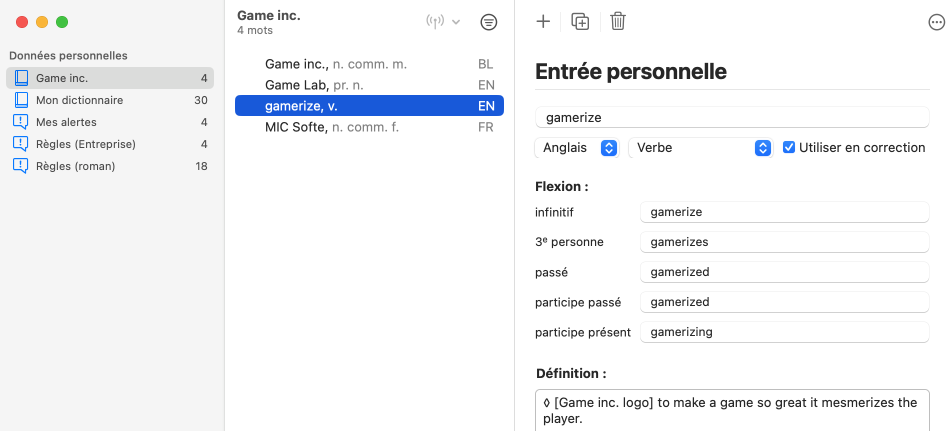Click the duplicate entry icon
The height and width of the screenshot is (431, 950).
coord(580,21)
